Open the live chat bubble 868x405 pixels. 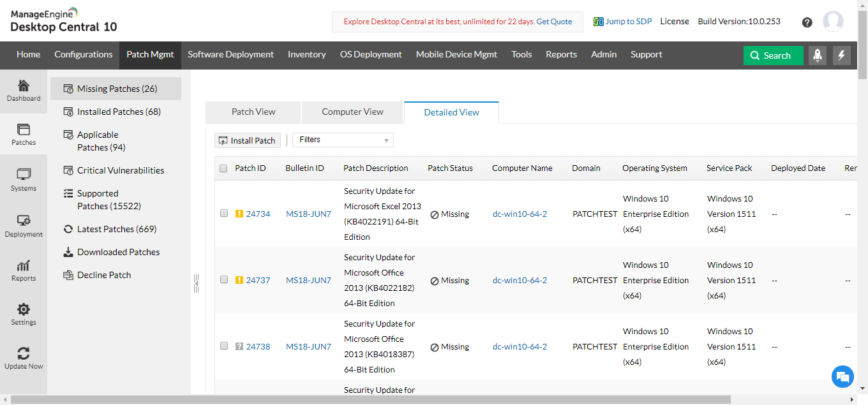[842, 376]
